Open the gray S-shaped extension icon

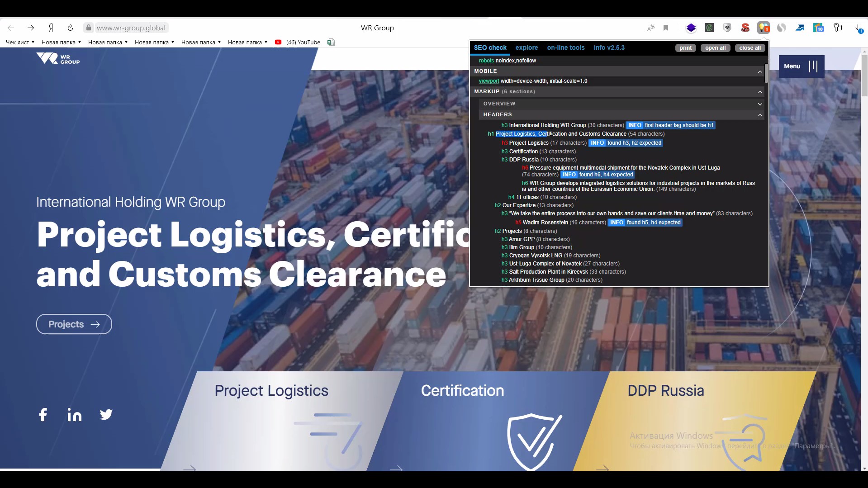click(x=782, y=28)
